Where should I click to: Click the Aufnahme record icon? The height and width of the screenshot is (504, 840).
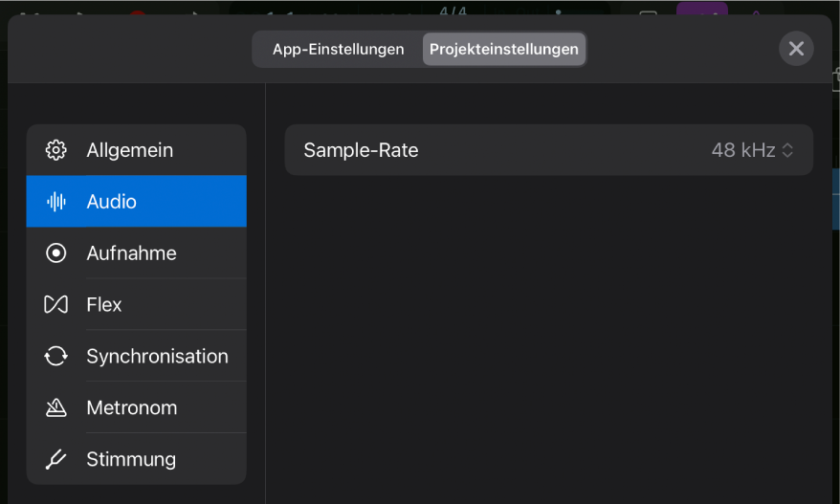point(55,253)
